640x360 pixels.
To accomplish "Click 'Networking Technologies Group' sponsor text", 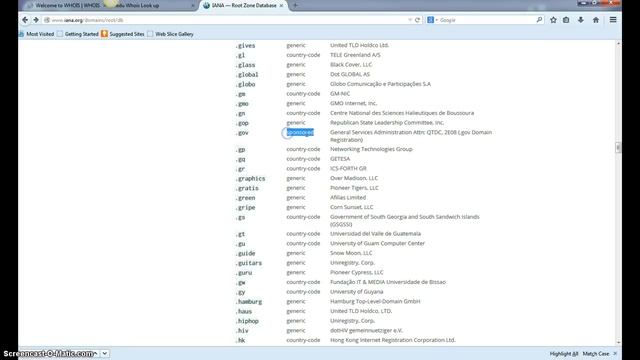I will coord(371,149).
